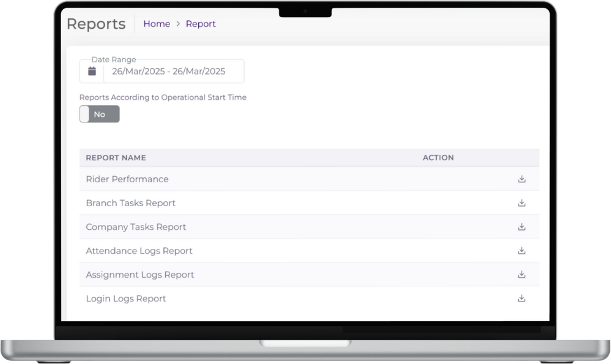Go to Home via breadcrumb

(157, 24)
